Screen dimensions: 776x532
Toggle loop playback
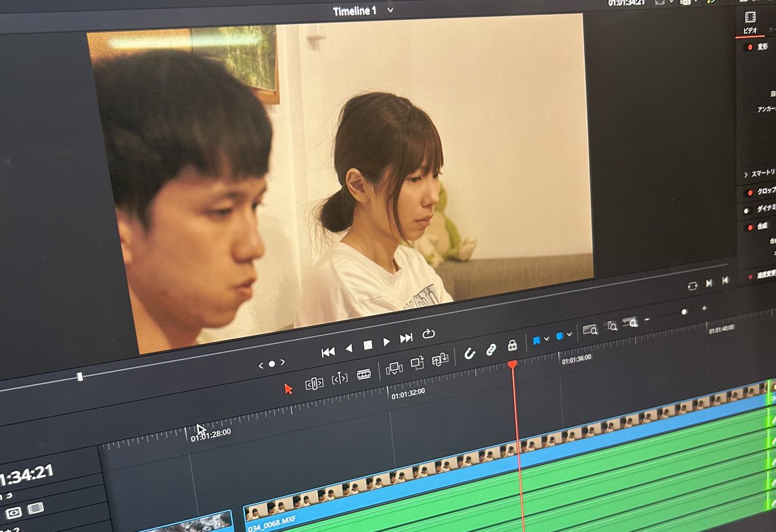tap(428, 334)
